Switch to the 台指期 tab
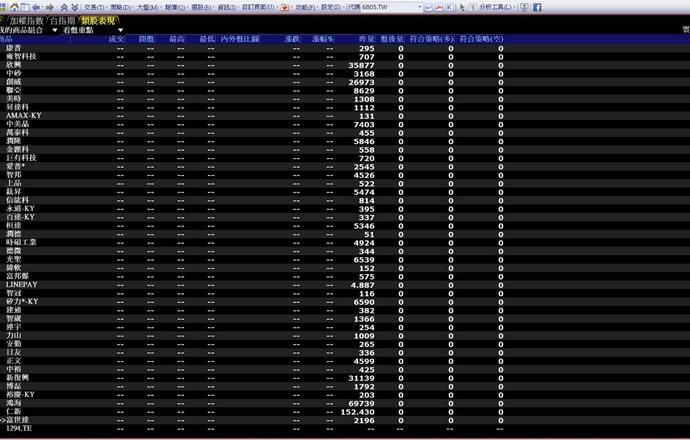The width and height of the screenshot is (690, 440). coord(62,19)
